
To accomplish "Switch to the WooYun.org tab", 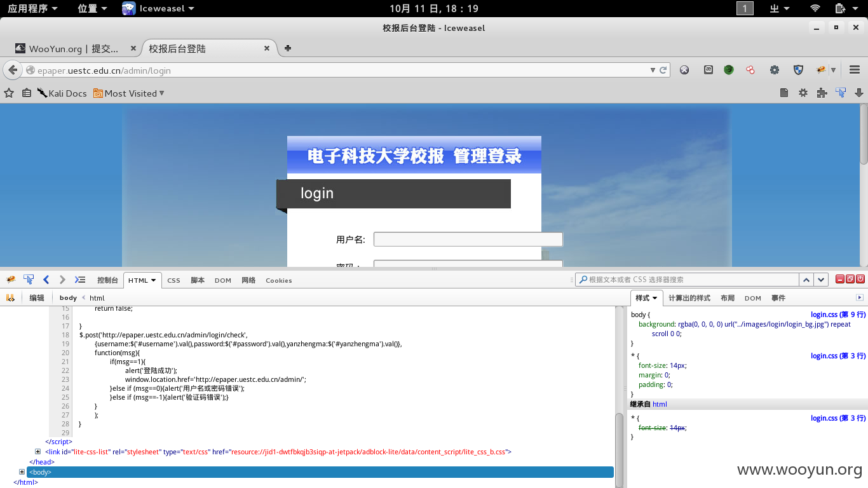I will (75, 48).
